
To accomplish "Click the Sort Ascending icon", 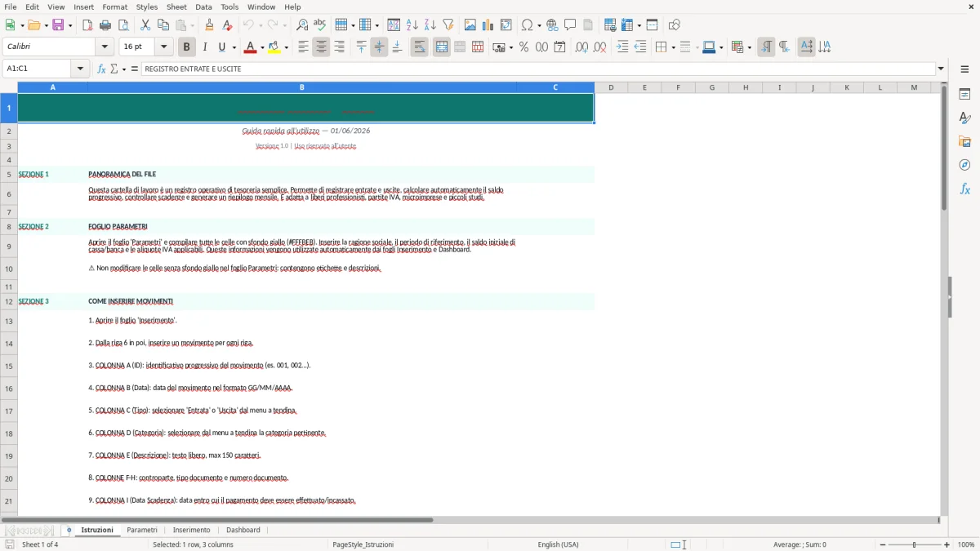I will click(412, 25).
